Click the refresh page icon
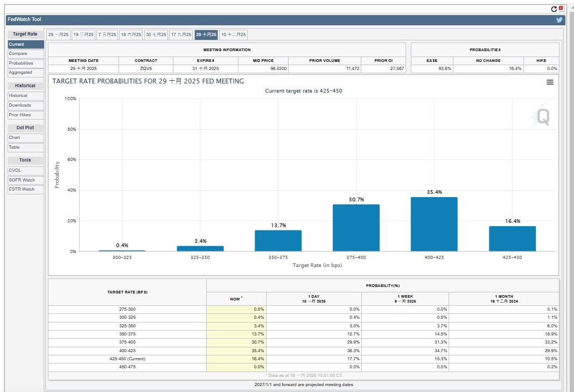574x392 pixels. point(554,9)
